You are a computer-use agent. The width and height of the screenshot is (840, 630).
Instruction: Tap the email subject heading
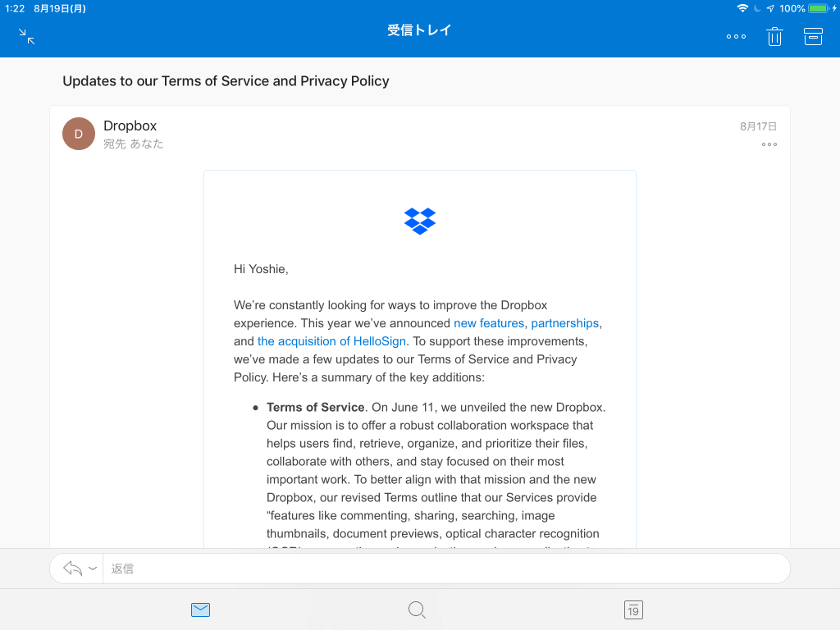(x=226, y=81)
